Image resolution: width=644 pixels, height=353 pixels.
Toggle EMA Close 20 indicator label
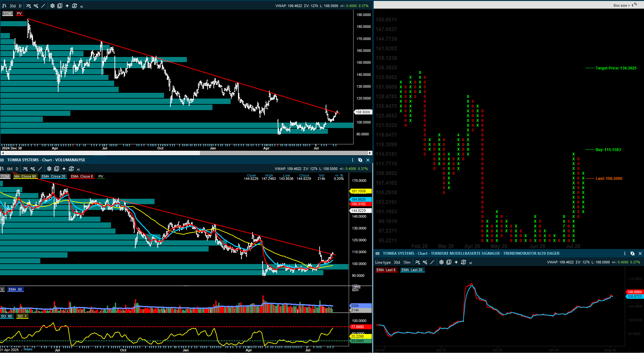tap(53, 176)
